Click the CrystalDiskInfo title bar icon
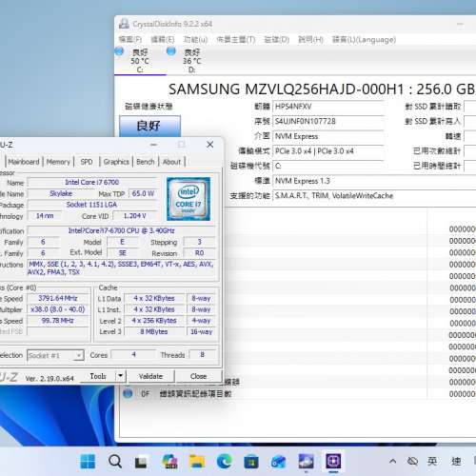 click(x=124, y=24)
